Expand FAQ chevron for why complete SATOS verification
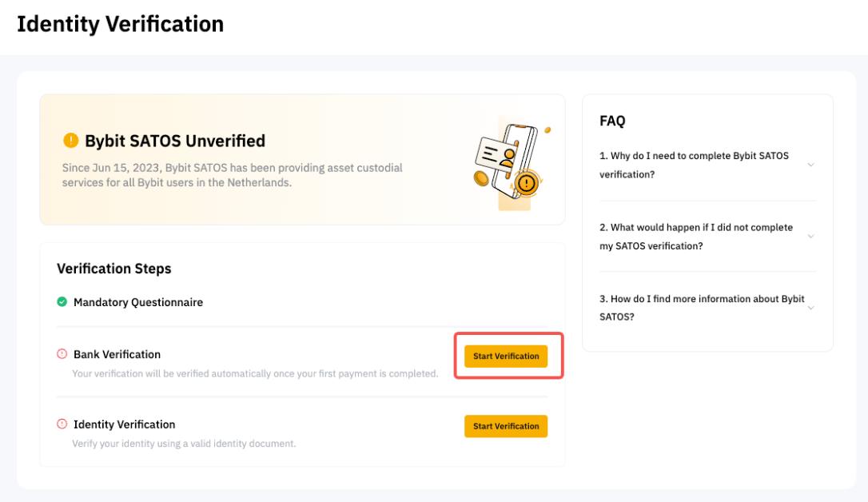Viewport: 868px width, 502px height. pyautogui.click(x=810, y=165)
